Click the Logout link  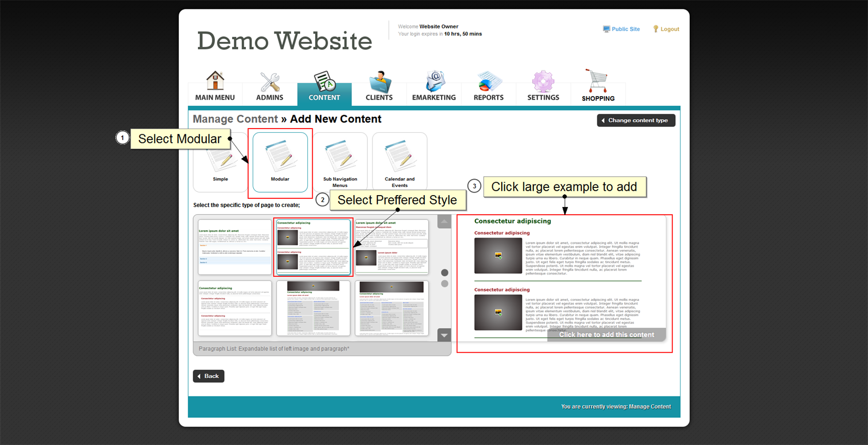point(667,29)
